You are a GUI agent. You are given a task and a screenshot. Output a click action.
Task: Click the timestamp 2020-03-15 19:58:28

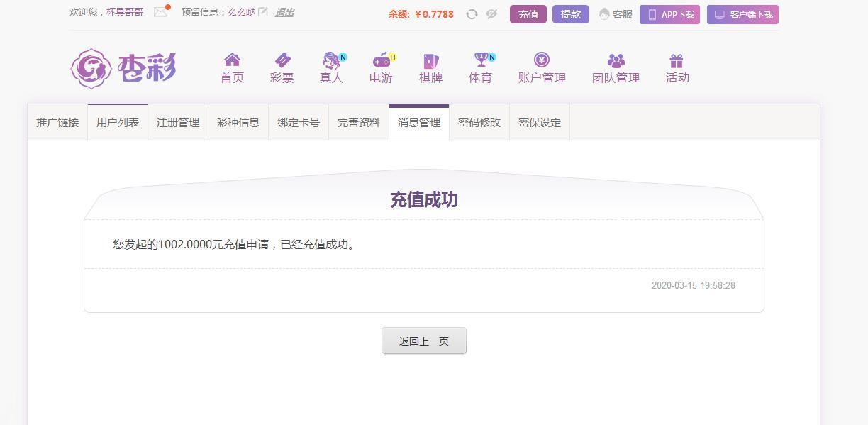coord(694,285)
